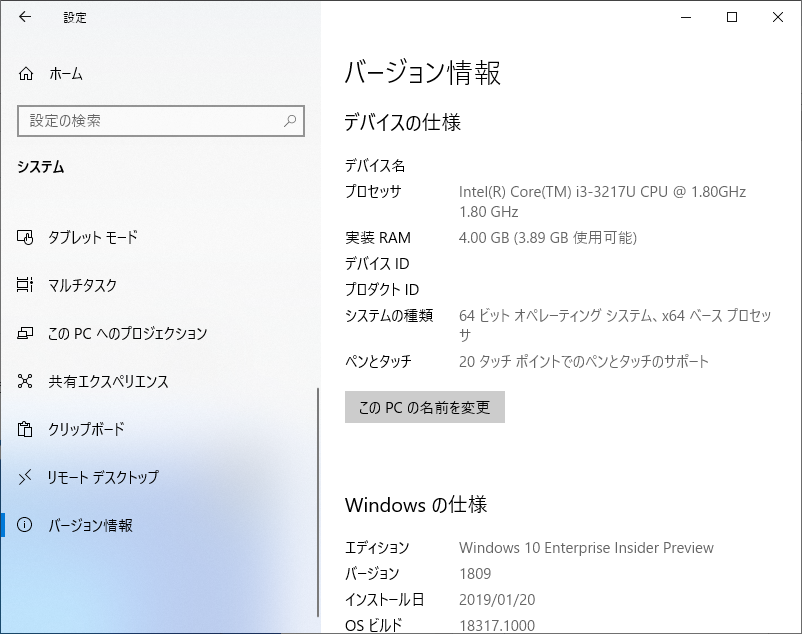
Task: Click the システム category heading in sidebar
Action: click(x=41, y=167)
